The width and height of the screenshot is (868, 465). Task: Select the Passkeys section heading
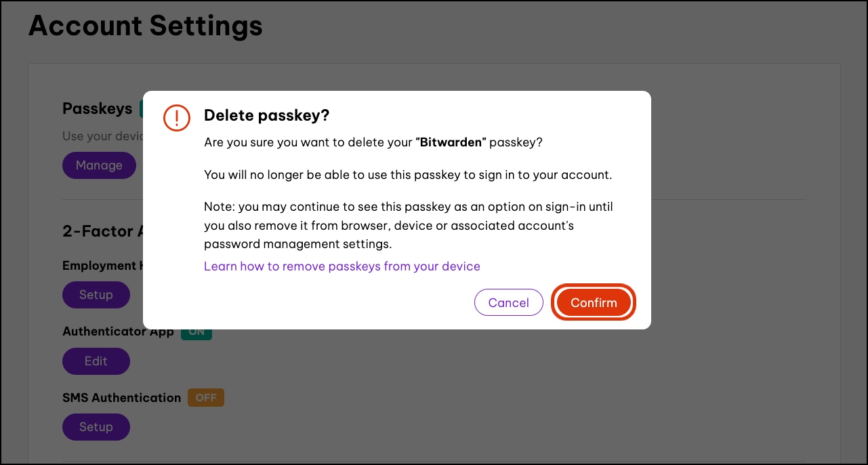tap(97, 108)
